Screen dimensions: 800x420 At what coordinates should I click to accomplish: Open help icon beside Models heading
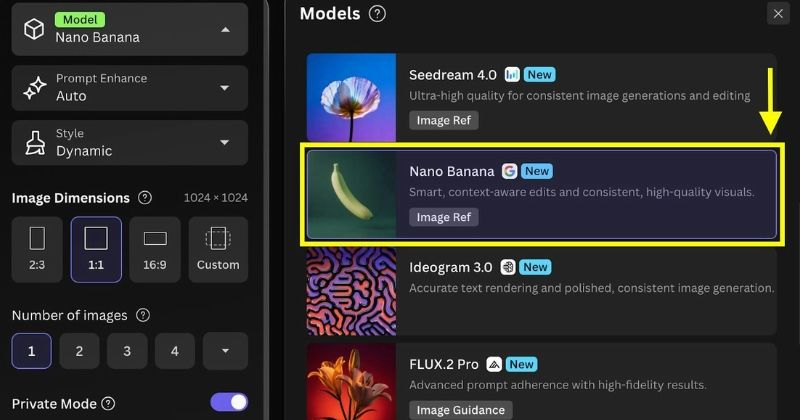coord(377,14)
